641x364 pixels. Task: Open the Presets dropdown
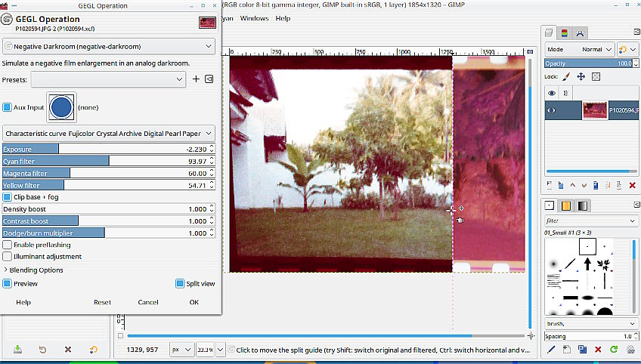click(x=108, y=79)
